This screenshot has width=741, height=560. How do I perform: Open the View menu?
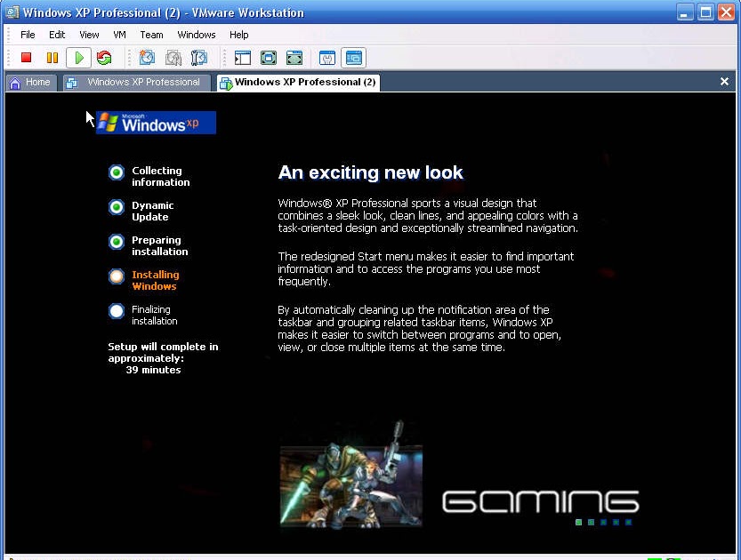click(89, 35)
